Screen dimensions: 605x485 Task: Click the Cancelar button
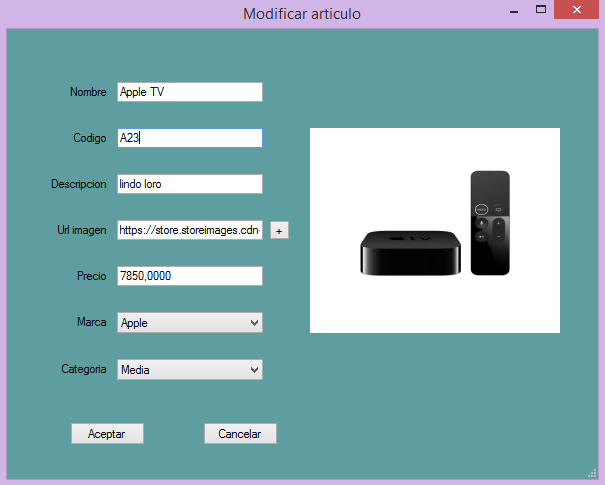pos(240,434)
